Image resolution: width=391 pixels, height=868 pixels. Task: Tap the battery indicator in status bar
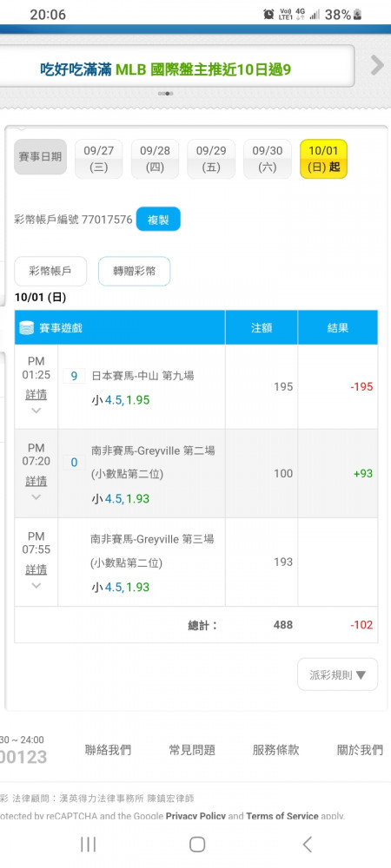point(357,15)
